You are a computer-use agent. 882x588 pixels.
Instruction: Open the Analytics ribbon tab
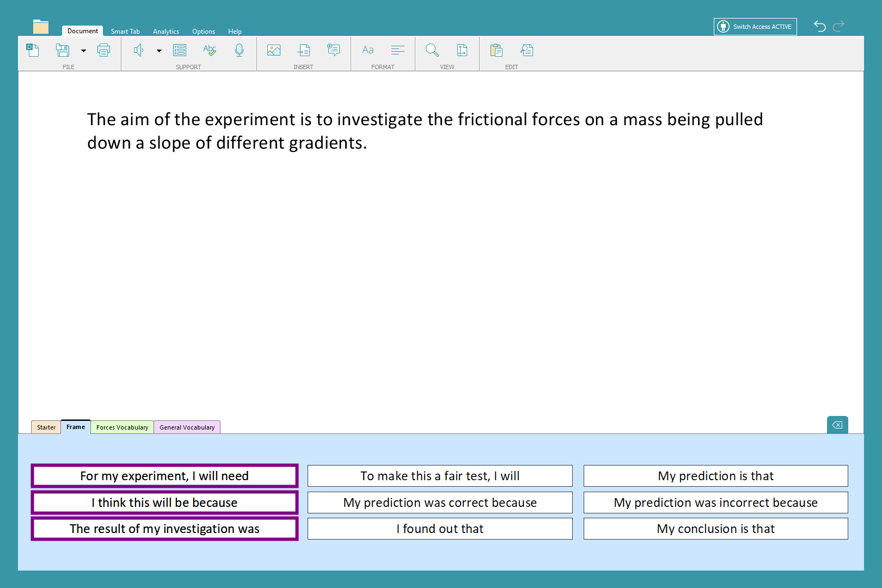tap(166, 32)
